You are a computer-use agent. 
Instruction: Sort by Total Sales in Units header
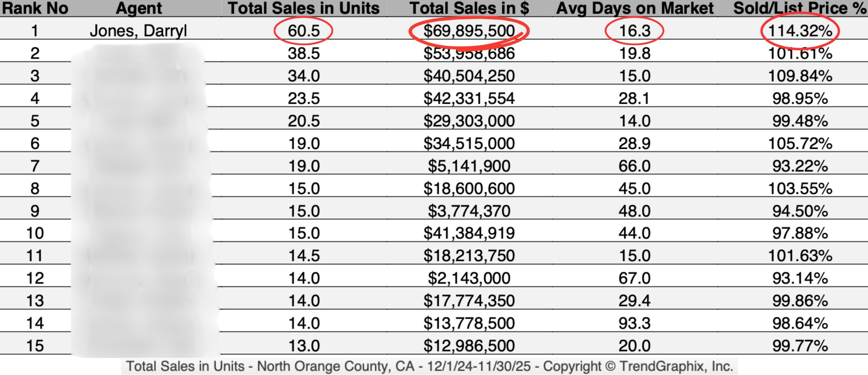(x=303, y=8)
